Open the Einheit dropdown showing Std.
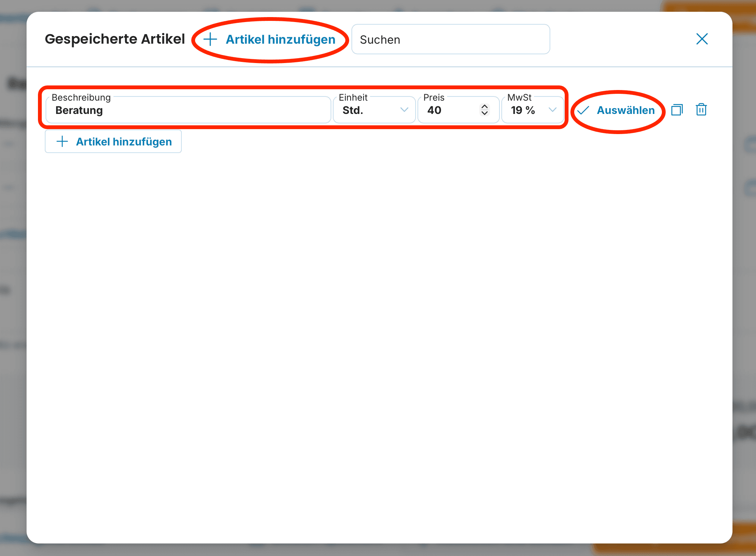The image size is (756, 556). tap(374, 110)
